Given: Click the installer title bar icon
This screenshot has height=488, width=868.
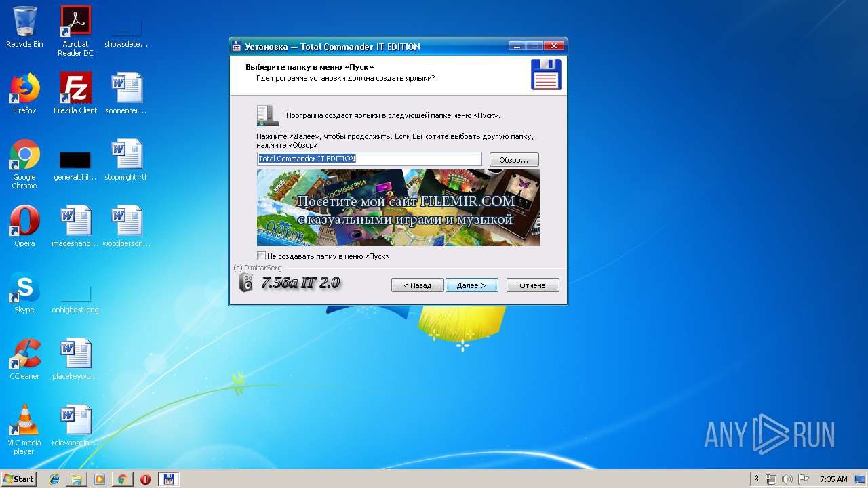Looking at the screenshot, I should [237, 47].
